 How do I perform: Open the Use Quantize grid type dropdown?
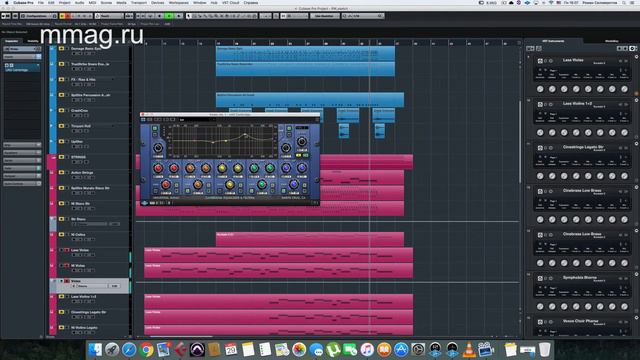[x=324, y=16]
